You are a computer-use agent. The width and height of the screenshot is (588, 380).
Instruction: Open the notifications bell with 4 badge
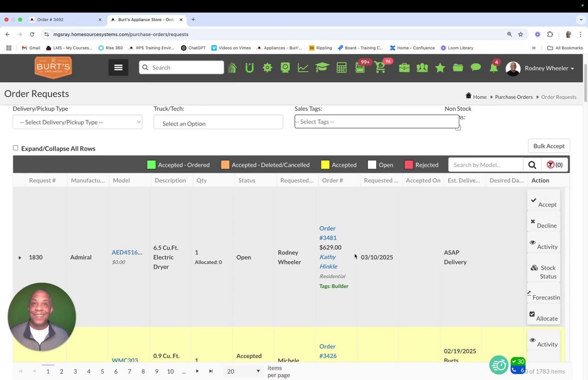[494, 68]
